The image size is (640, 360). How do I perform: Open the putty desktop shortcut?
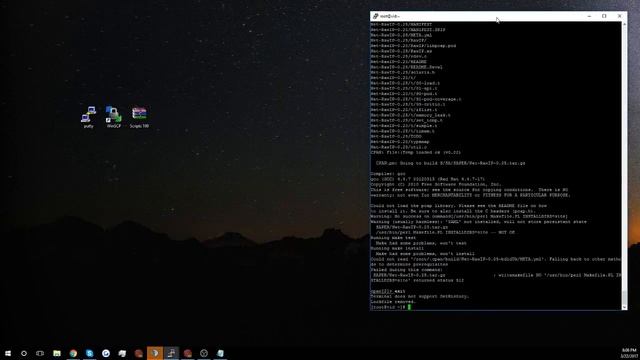(89, 117)
